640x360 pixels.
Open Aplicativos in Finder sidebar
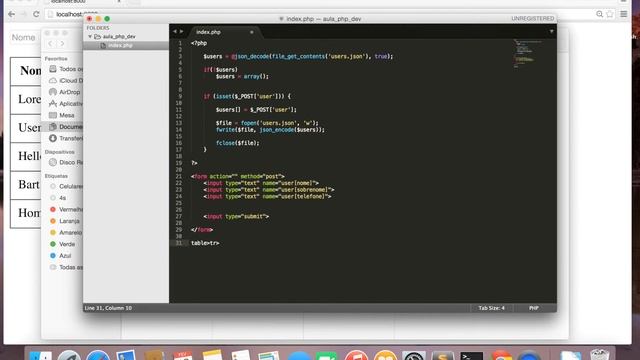(65, 104)
